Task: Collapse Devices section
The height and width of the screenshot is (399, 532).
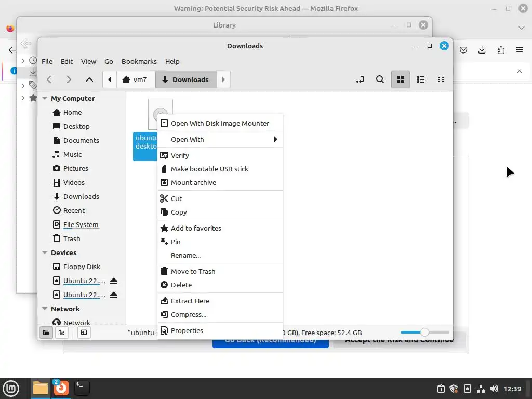Action: [x=45, y=252]
